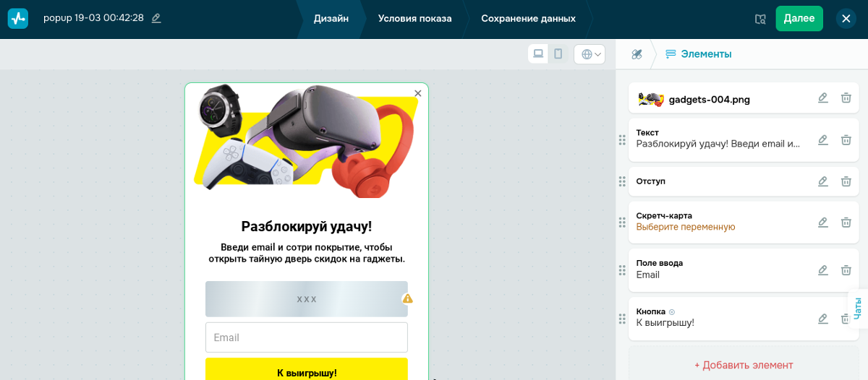This screenshot has width=868, height=380.
Task: Delete the Отступ element
Action: pyautogui.click(x=846, y=181)
